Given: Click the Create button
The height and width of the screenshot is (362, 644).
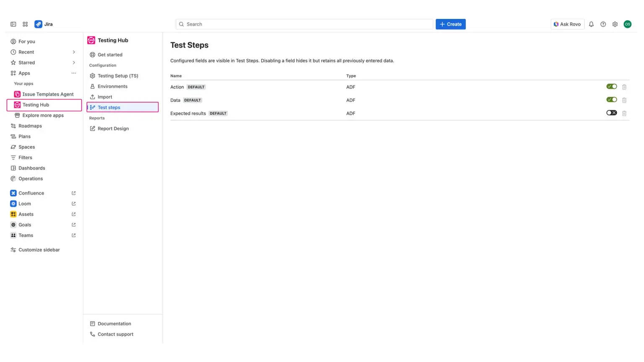Looking at the screenshot, I should [x=450, y=24].
